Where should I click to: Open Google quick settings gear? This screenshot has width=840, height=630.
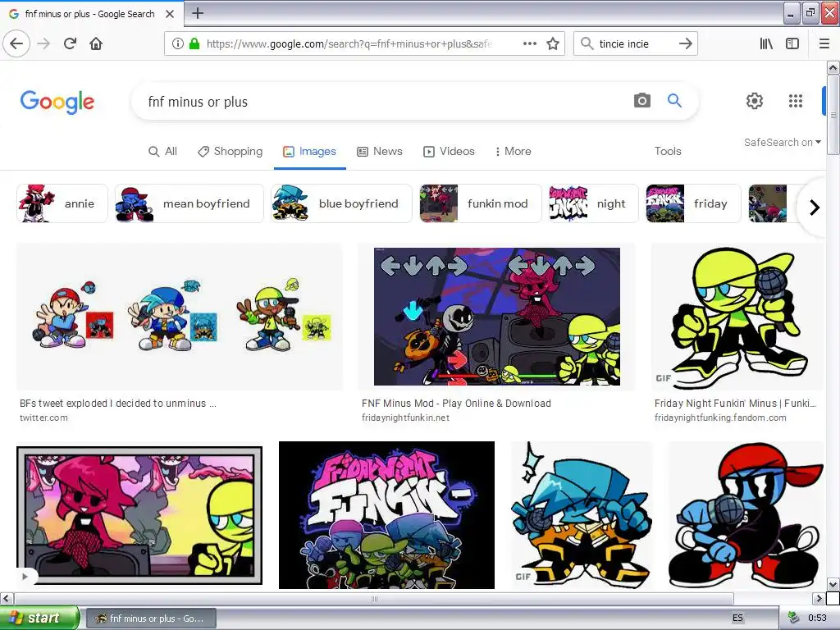(755, 100)
